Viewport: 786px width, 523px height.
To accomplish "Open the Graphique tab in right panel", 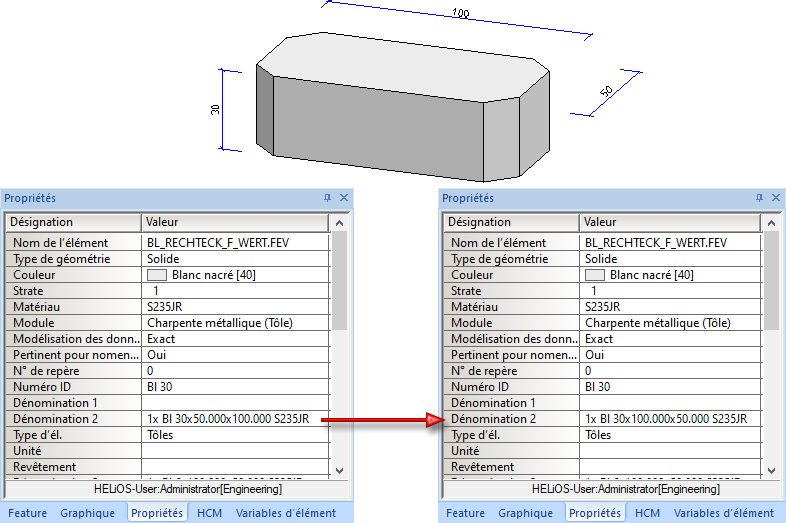I will point(526,513).
